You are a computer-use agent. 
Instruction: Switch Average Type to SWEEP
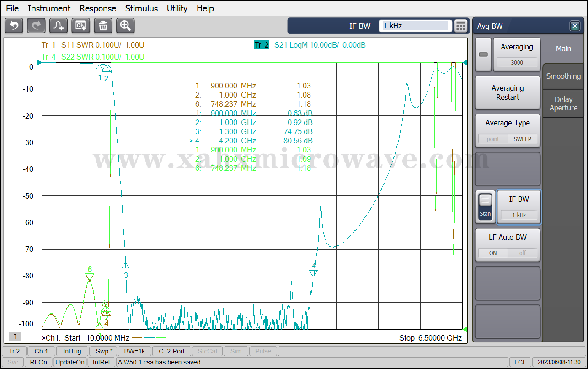click(522, 139)
